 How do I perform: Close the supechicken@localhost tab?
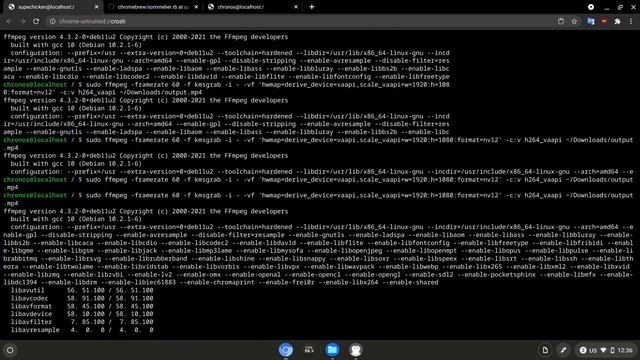(96, 7)
